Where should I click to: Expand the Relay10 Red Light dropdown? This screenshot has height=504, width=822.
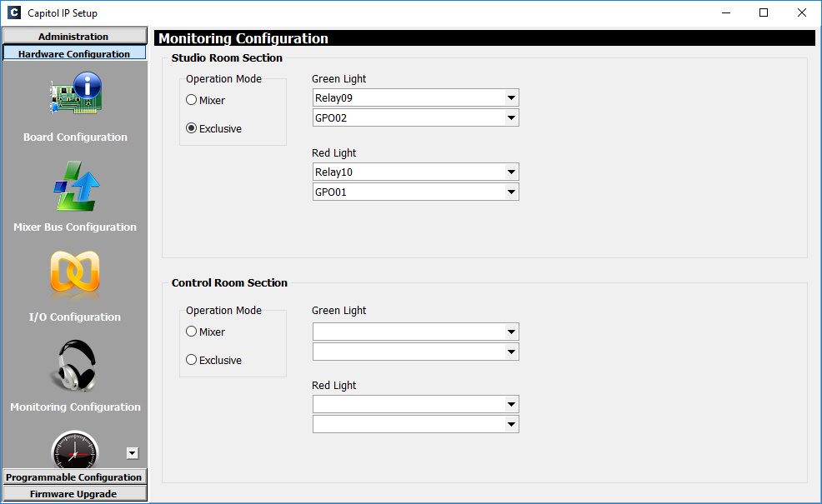tap(416, 172)
